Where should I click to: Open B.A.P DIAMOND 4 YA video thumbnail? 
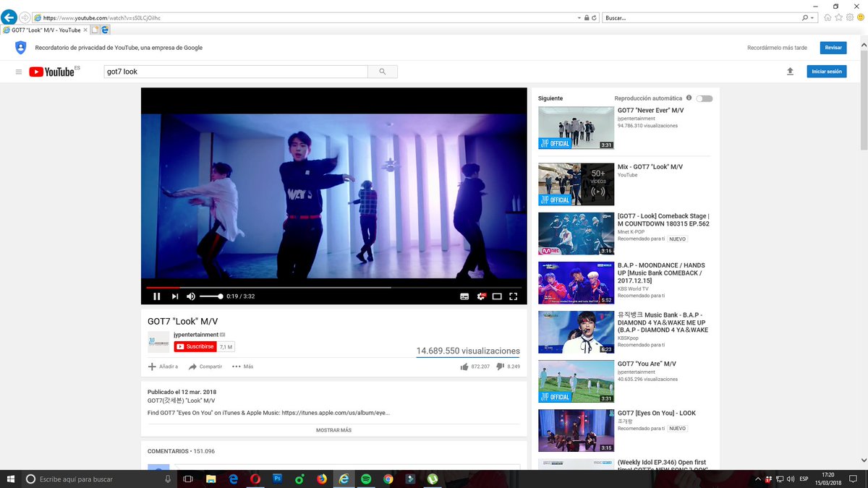(x=576, y=333)
